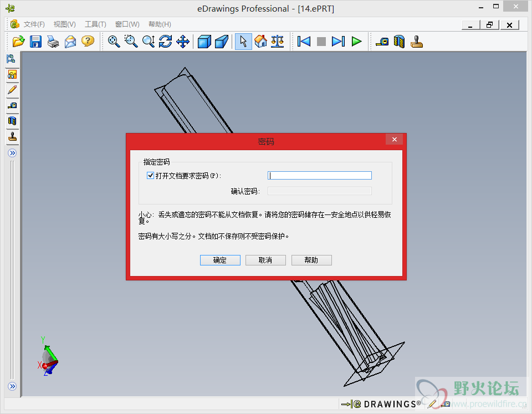
Task: Activate the Pan move tool
Action: [x=183, y=42]
